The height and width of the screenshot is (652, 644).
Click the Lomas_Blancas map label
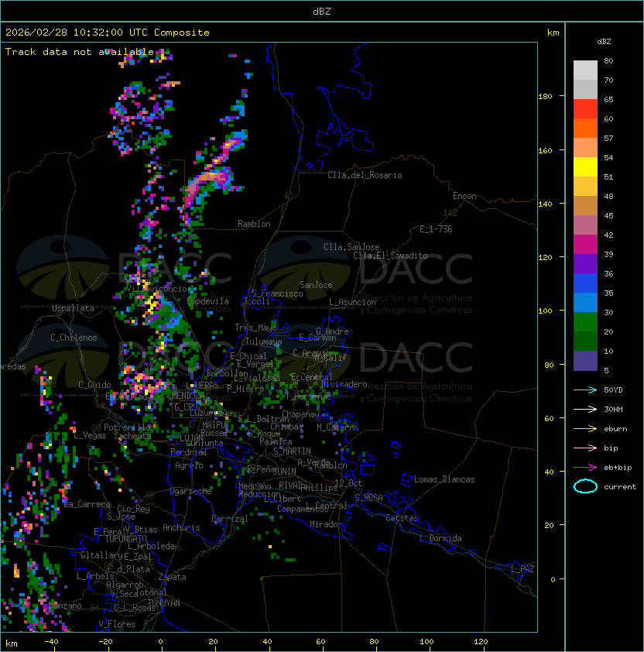coord(444,479)
